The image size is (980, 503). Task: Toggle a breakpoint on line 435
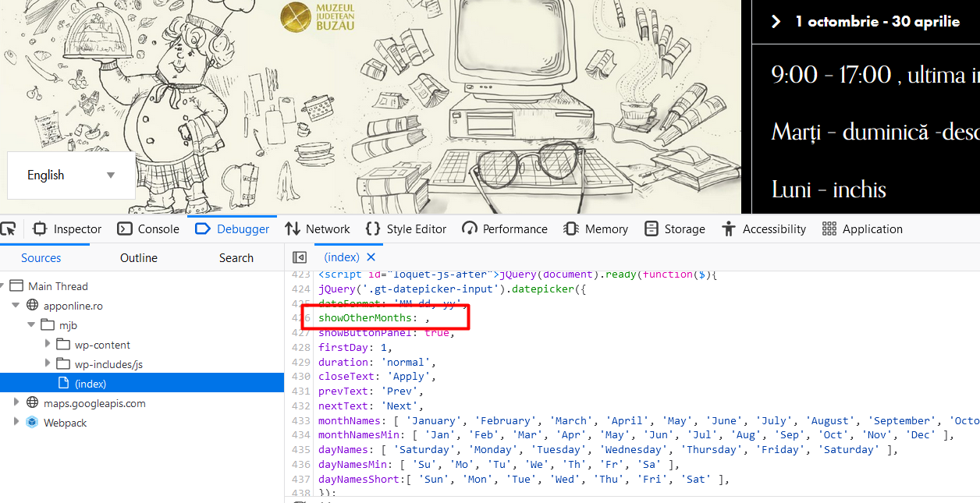301,449
